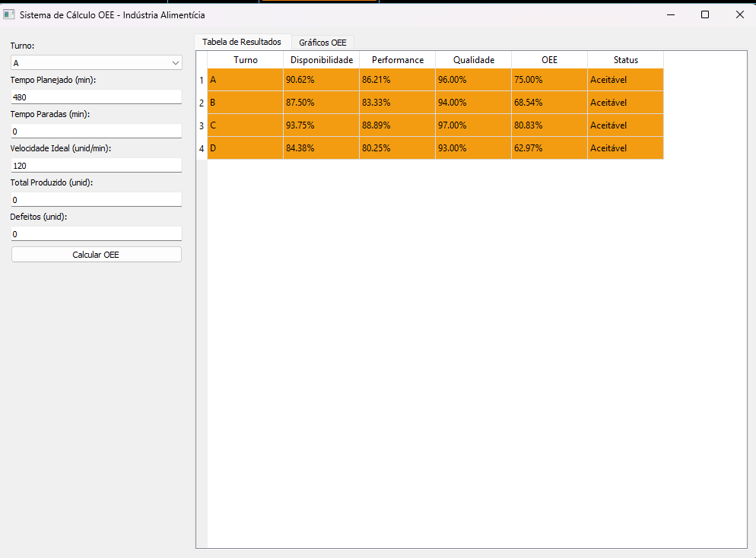
Task: Click Performance cell 83.33%
Action: (x=398, y=103)
